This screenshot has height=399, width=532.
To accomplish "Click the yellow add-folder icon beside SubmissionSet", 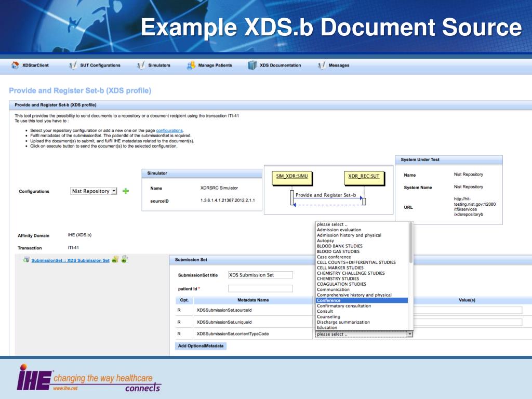I will (x=115, y=259).
